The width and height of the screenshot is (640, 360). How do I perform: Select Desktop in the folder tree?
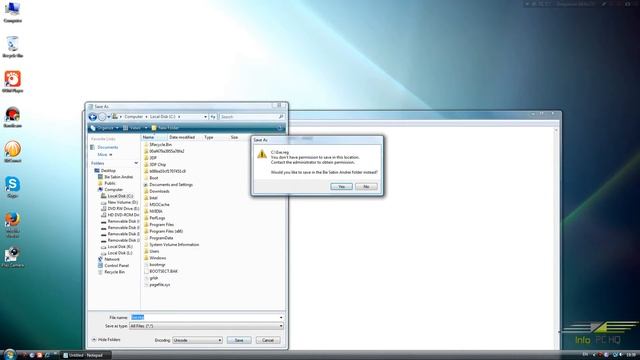[x=105, y=170]
